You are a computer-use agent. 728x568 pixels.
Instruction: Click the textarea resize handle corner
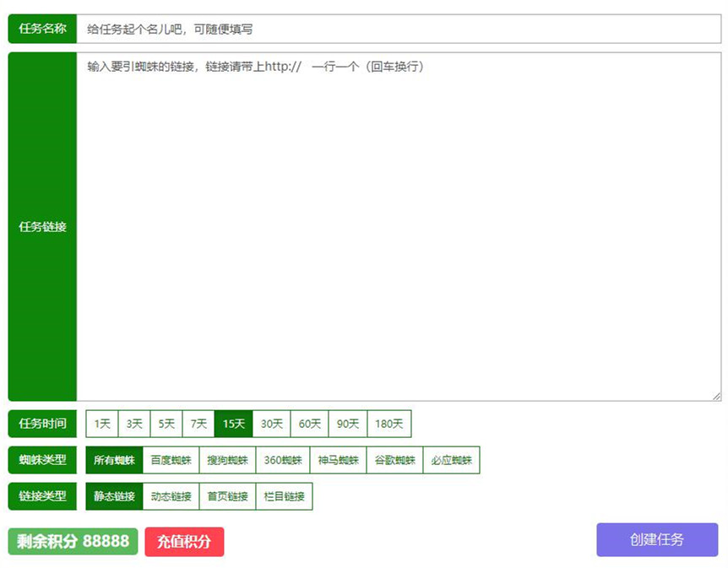point(717,396)
